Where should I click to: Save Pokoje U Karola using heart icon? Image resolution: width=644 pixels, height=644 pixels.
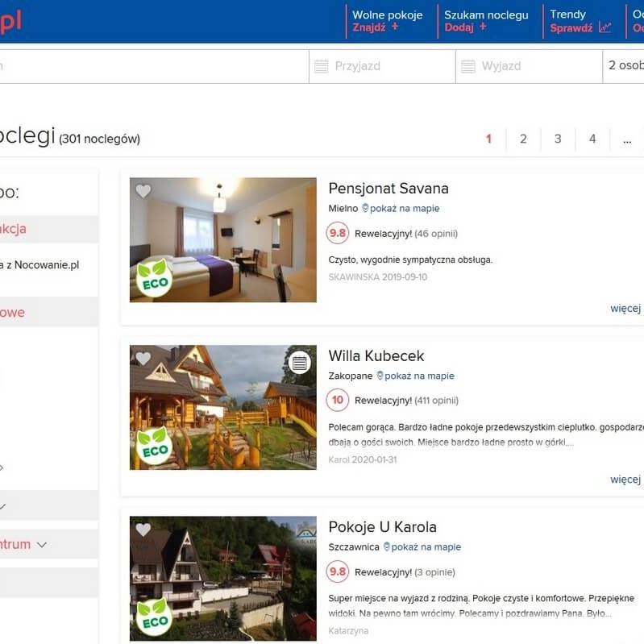(x=143, y=530)
